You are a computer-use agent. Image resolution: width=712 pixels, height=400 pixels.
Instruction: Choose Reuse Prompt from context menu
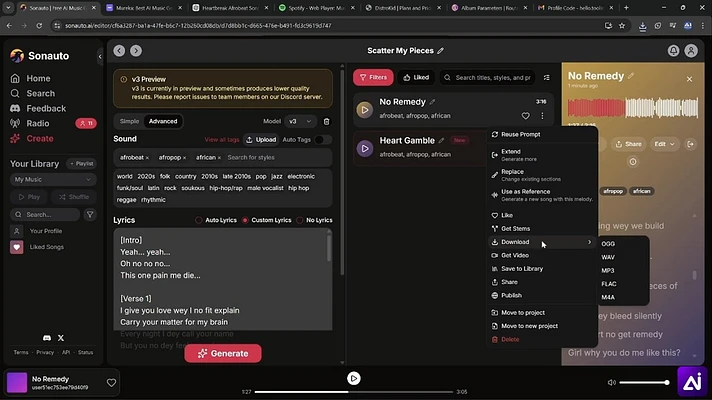542,135
